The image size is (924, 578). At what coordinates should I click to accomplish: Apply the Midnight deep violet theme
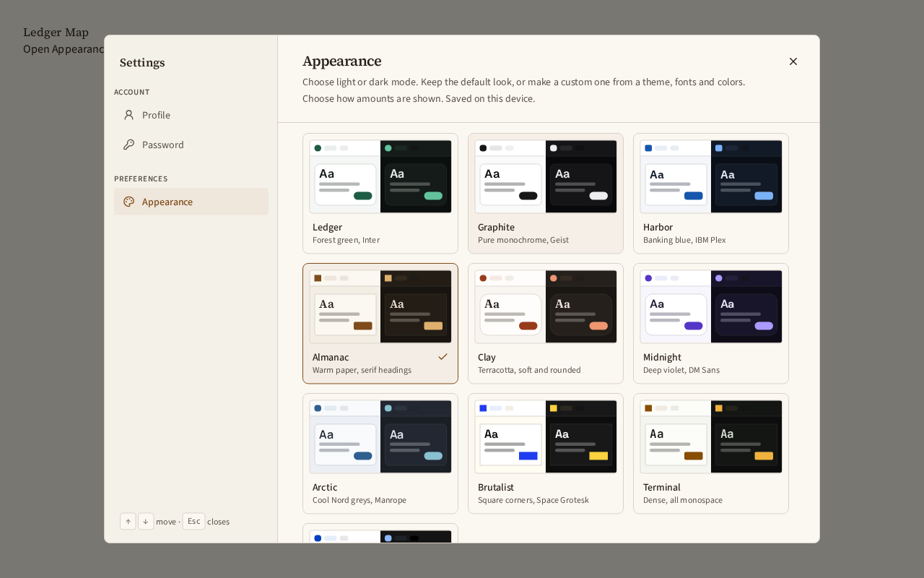[711, 324]
